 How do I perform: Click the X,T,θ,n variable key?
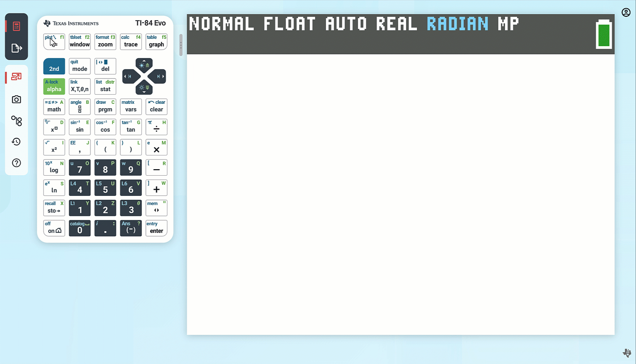[x=80, y=86]
